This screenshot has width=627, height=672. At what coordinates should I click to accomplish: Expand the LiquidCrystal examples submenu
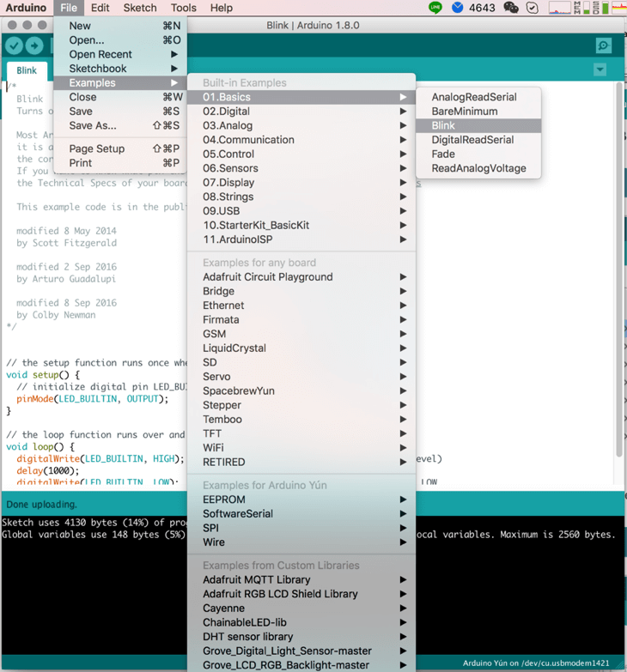(x=301, y=348)
